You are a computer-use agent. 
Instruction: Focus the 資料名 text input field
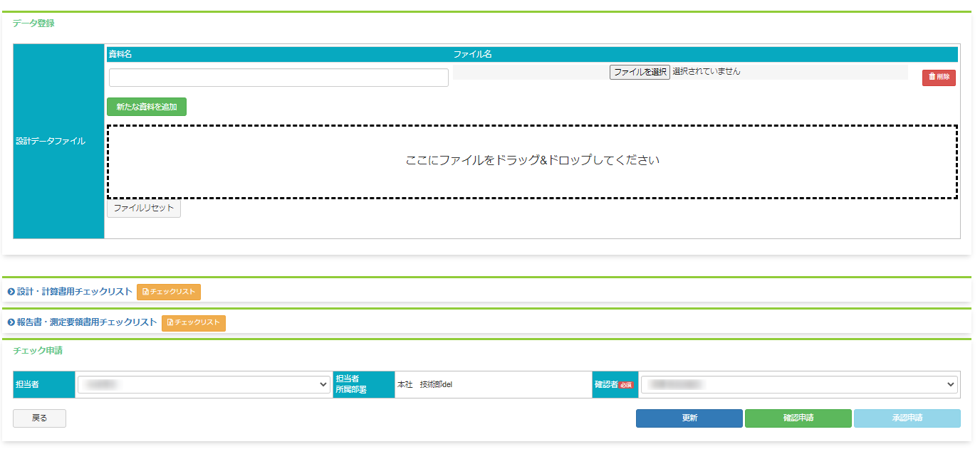click(x=278, y=78)
